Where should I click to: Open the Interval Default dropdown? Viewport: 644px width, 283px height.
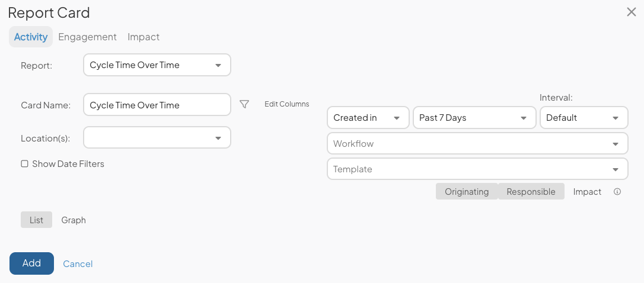584,118
